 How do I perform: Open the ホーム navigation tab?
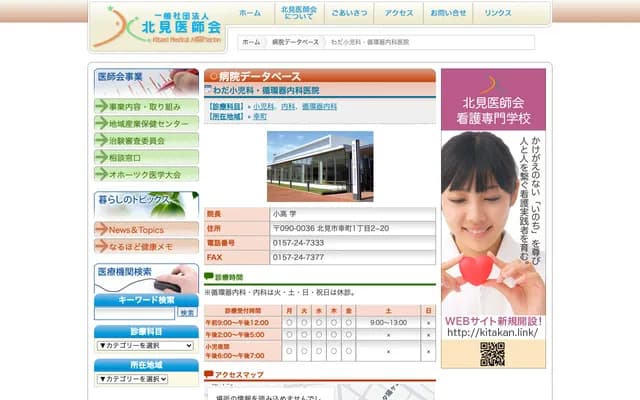[250, 13]
